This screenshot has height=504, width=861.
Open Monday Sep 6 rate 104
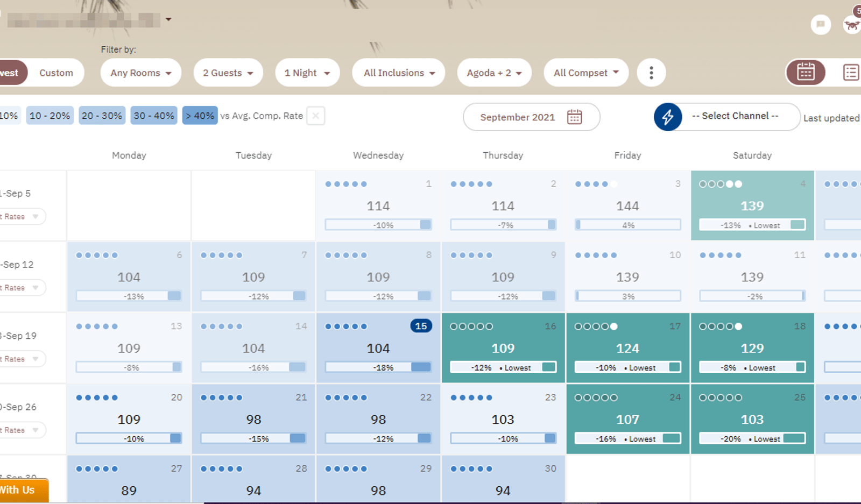coord(129,276)
